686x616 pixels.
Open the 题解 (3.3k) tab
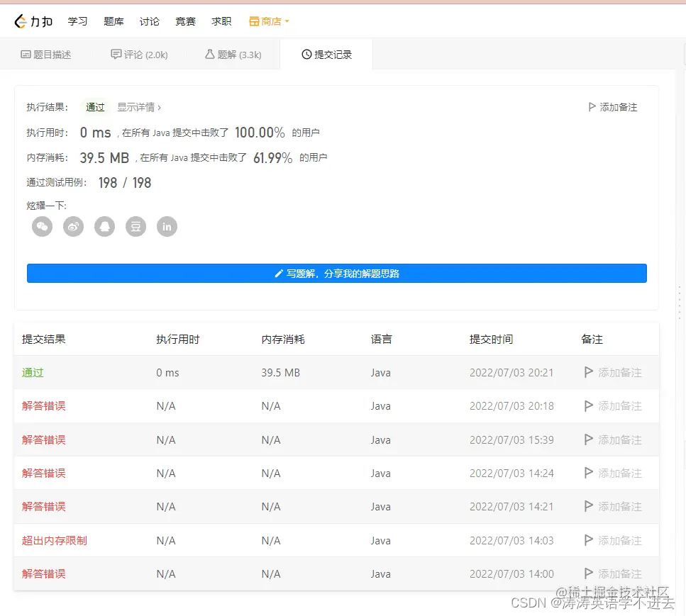233,53
